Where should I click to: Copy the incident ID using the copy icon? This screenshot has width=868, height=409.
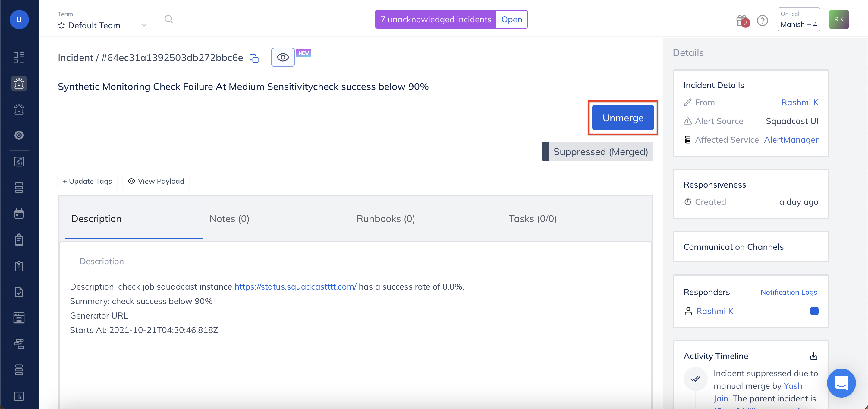[x=254, y=58]
